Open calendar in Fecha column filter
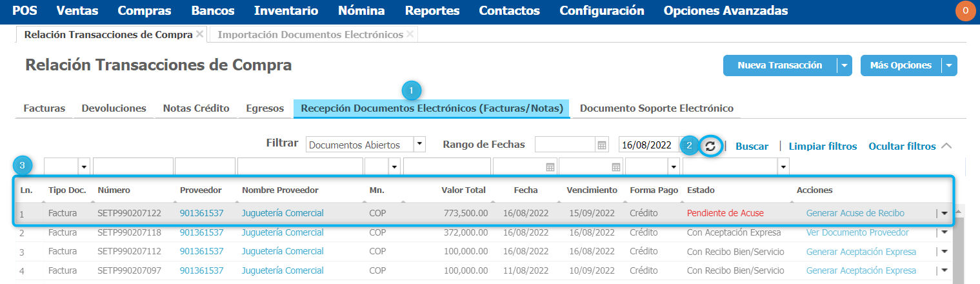This screenshot has height=284, width=980. click(550, 167)
